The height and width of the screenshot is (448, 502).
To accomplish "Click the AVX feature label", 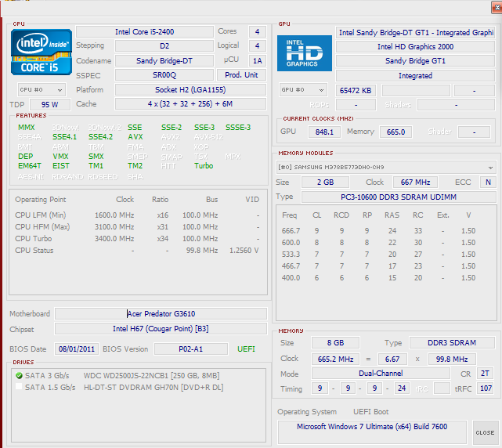I will point(135,137).
